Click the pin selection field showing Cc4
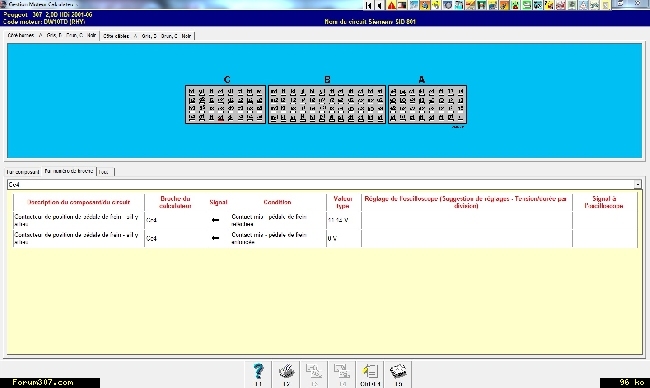The image size is (650, 388). pyautogui.click(x=320, y=184)
